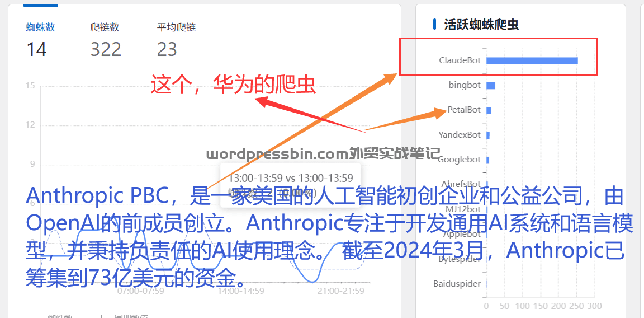
Task: Switch to the 爬链数 metric tab
Action: click(x=105, y=27)
